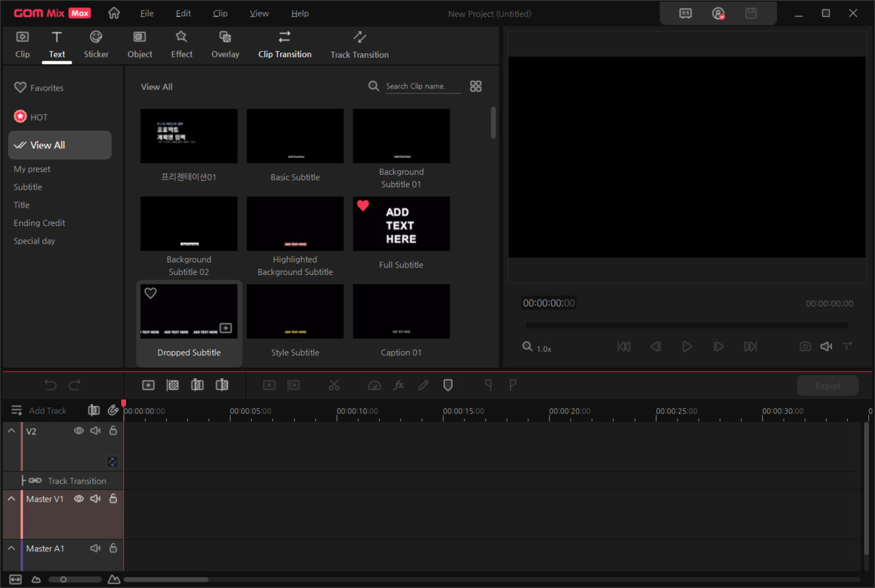
Task: Step back one frame
Action: [656, 347]
